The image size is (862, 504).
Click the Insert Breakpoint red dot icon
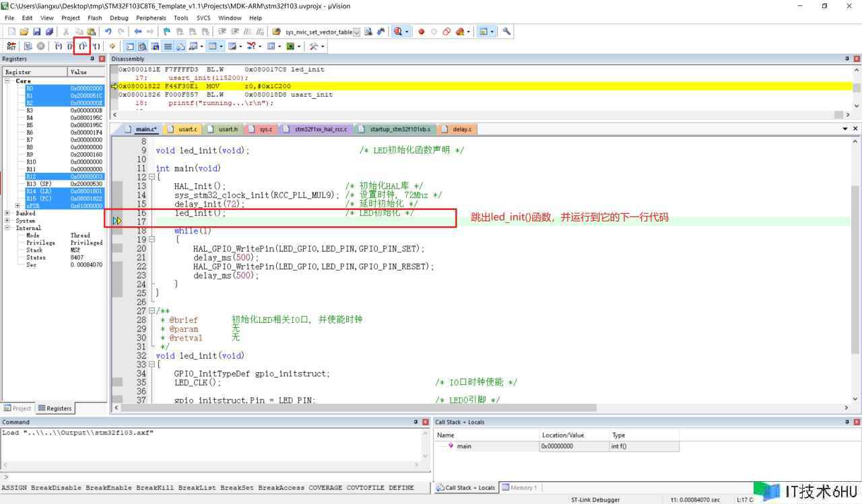coord(422,32)
